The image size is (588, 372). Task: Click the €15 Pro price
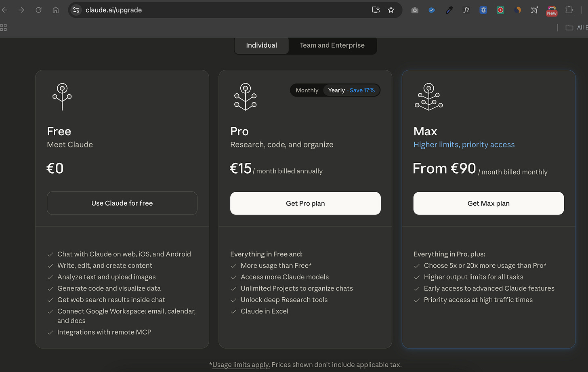[241, 168]
